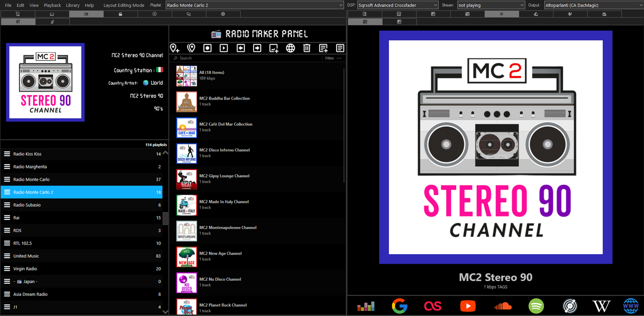
Task: Switch to the disc tab in left panel
Action: click(x=154, y=14)
